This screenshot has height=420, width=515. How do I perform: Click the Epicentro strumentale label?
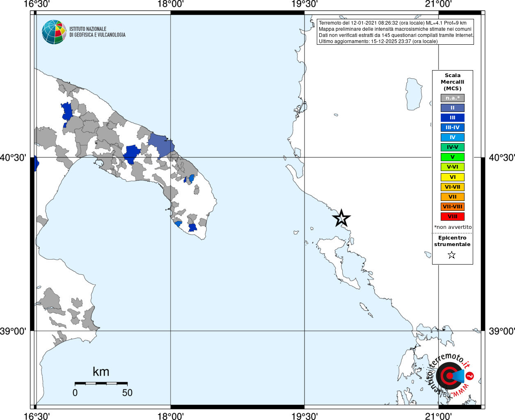pyautogui.click(x=452, y=241)
